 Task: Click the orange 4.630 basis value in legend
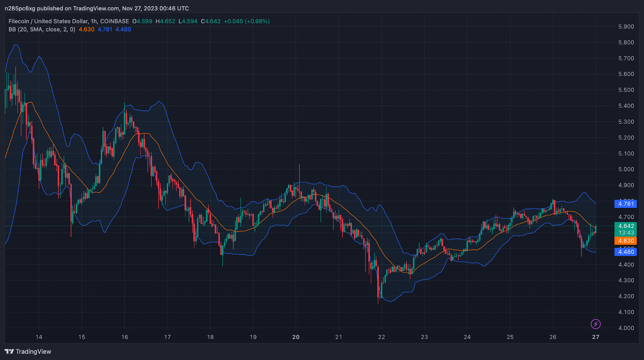click(87, 29)
